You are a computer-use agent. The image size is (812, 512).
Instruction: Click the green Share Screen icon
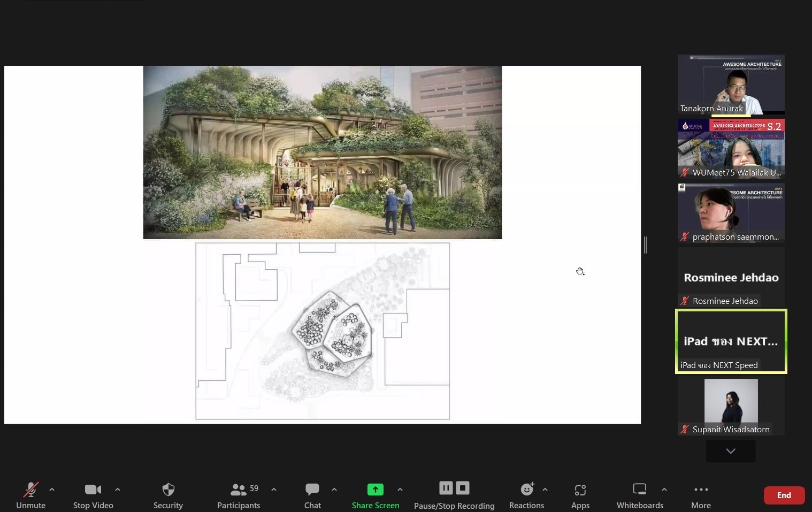pos(375,490)
